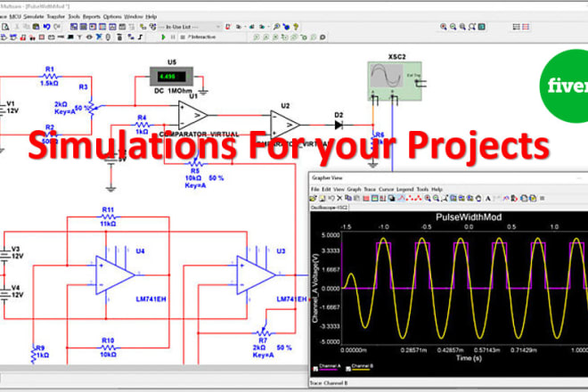
Task: Pause the running simulation
Action: [x=173, y=37]
